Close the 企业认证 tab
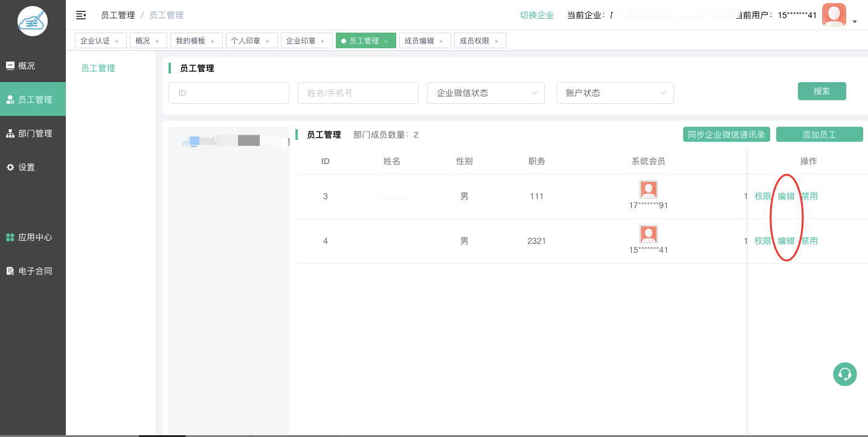Screen dimensions: 868x437 tap(117, 42)
